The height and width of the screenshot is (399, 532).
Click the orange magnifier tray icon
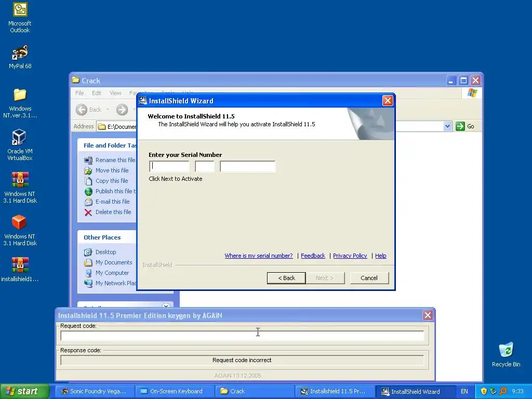pyautogui.click(x=503, y=391)
